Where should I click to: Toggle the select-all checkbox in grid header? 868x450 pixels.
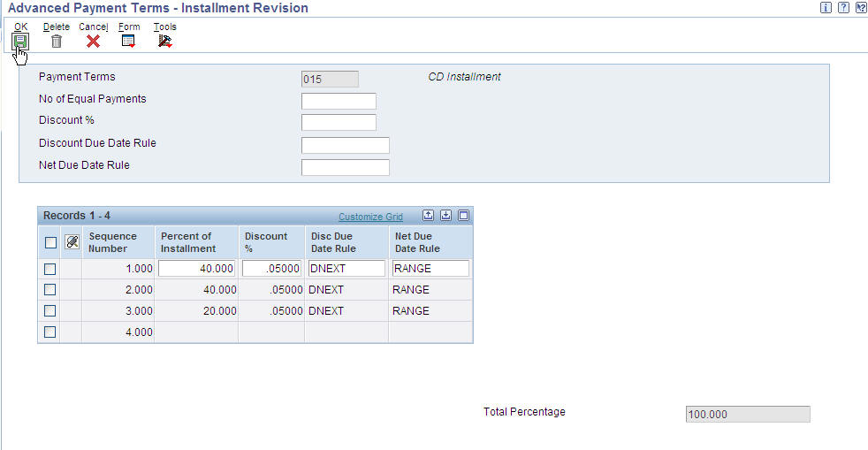(x=50, y=242)
